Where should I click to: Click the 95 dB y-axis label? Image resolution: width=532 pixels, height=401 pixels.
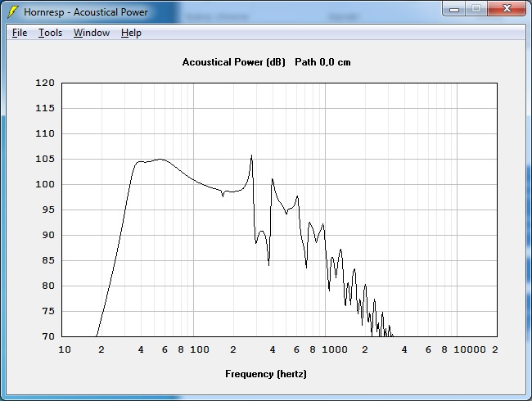48,210
